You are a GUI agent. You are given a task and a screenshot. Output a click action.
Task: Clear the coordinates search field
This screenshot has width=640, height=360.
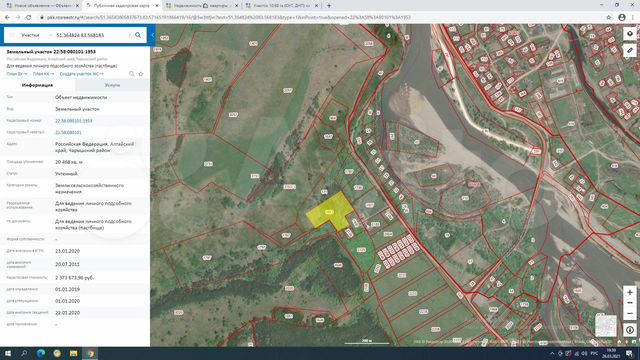pyautogui.click(x=130, y=35)
